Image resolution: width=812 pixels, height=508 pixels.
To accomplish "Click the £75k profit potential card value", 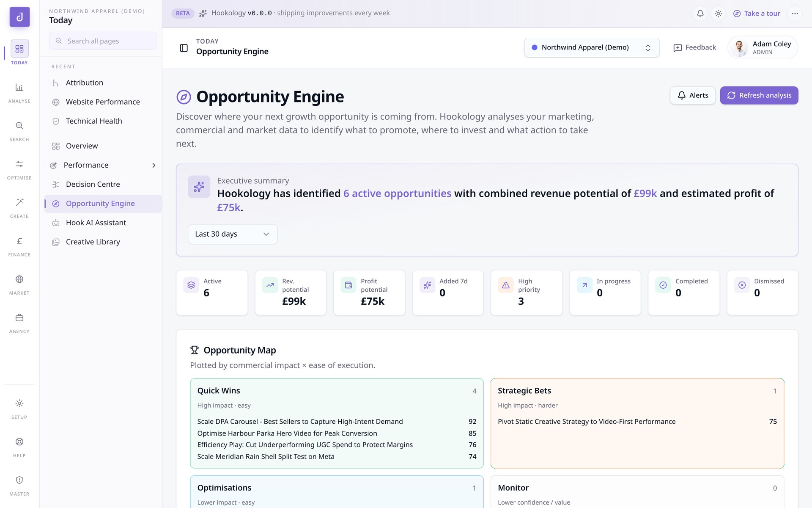I will tap(373, 301).
